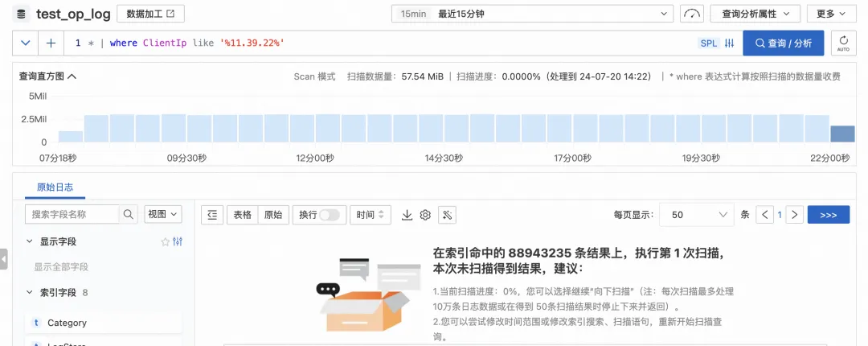
Task: Open SPL settings sliders icon
Action: tap(729, 43)
